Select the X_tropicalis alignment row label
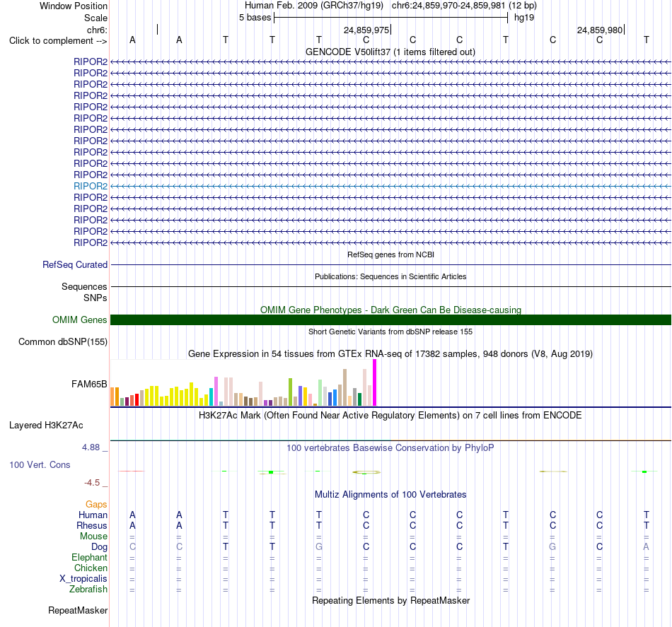This screenshot has width=672, height=627. click(x=83, y=579)
